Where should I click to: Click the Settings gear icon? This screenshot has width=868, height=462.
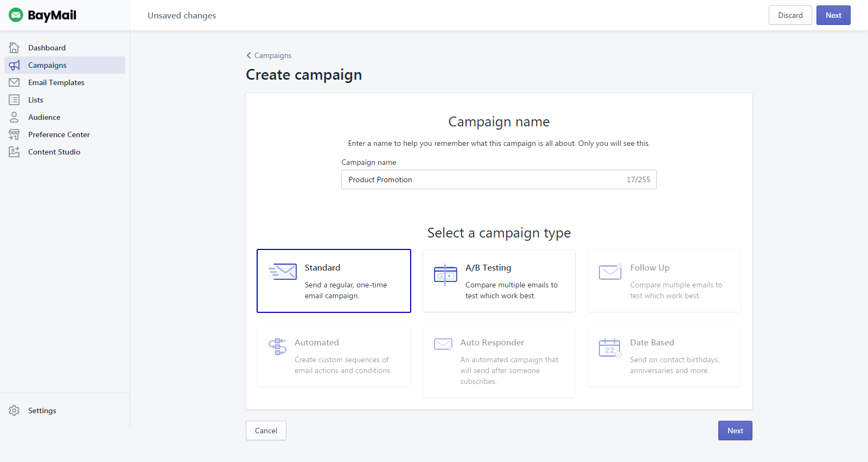pyautogui.click(x=14, y=410)
